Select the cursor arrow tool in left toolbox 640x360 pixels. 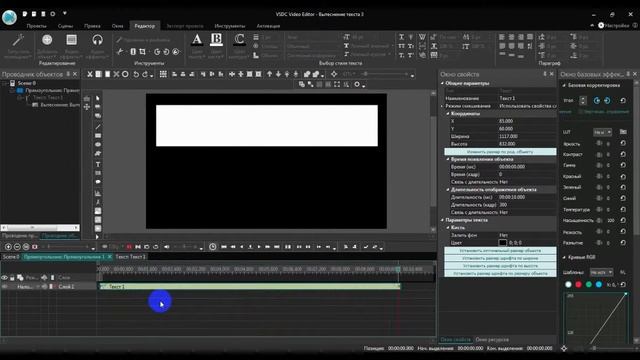(x=98, y=98)
